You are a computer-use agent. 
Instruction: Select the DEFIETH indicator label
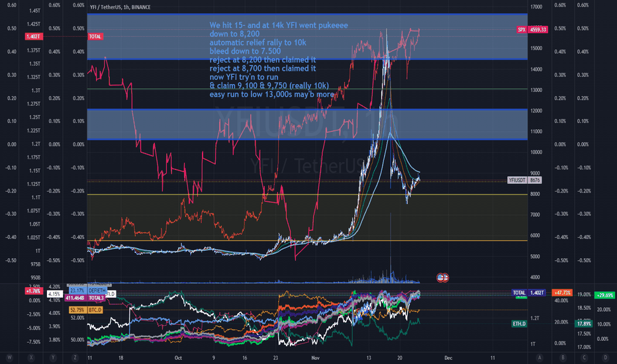pyautogui.click(x=97, y=291)
